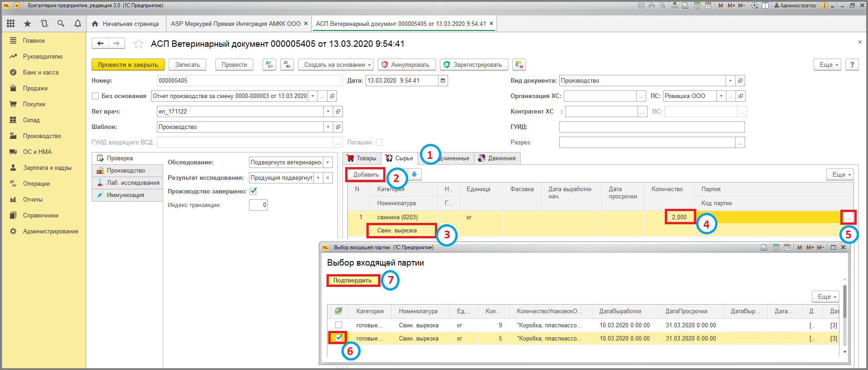The image size is (868, 370).
Task: Switch to the Товары tab
Action: click(361, 158)
